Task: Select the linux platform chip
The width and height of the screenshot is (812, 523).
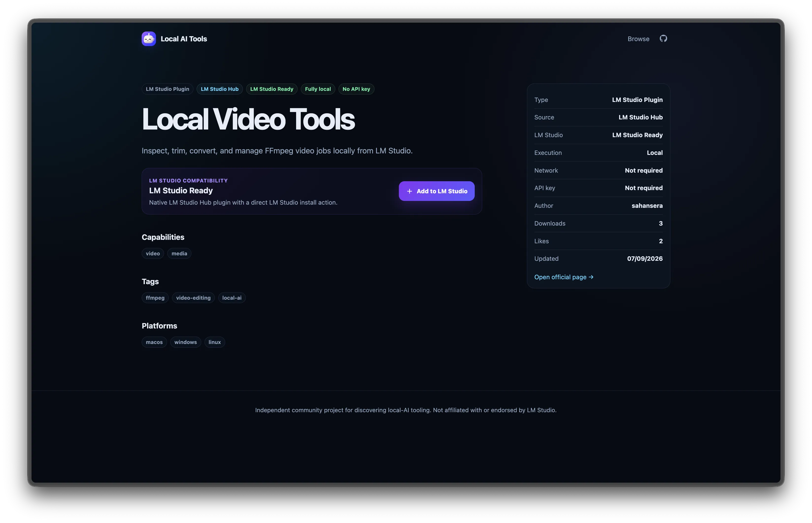Action: point(215,342)
